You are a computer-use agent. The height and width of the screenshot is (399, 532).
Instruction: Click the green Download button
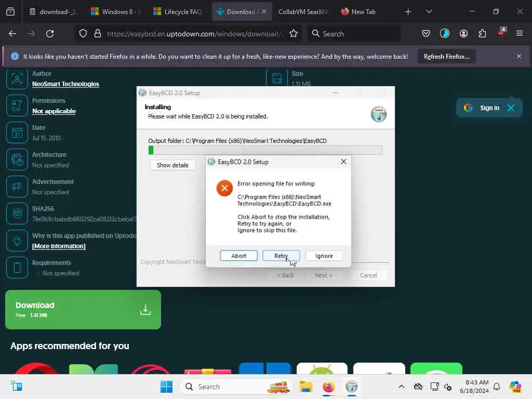tap(83, 310)
